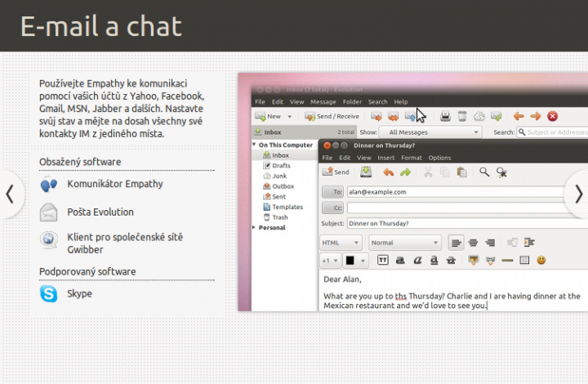Click the Pošta Evolution envelope icon

point(49,212)
